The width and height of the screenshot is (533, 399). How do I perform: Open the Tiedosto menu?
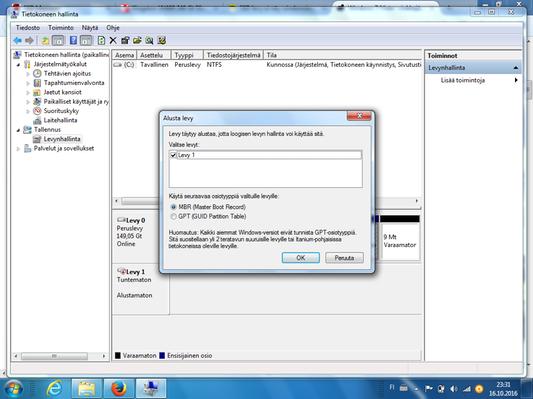[x=28, y=28]
